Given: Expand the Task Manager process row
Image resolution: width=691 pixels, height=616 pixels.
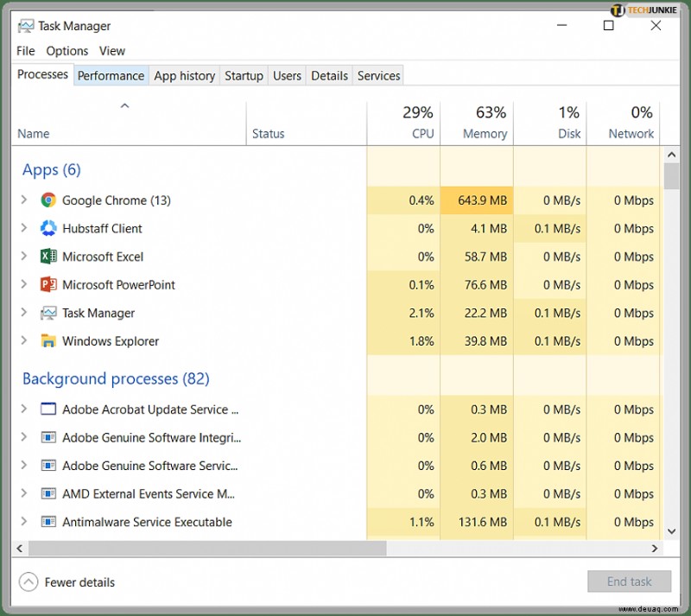Looking at the screenshot, I should point(24,313).
